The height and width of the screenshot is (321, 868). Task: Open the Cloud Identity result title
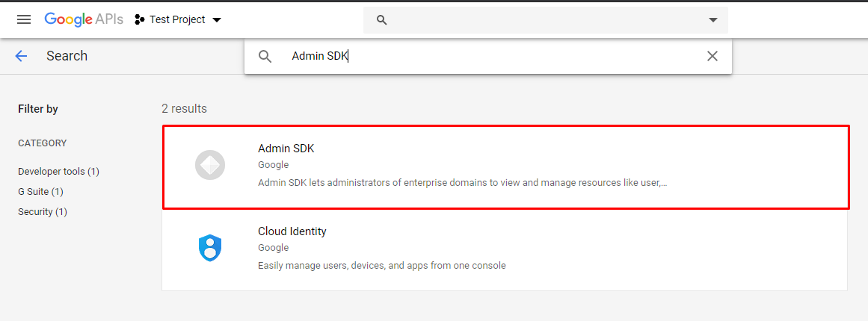292,231
